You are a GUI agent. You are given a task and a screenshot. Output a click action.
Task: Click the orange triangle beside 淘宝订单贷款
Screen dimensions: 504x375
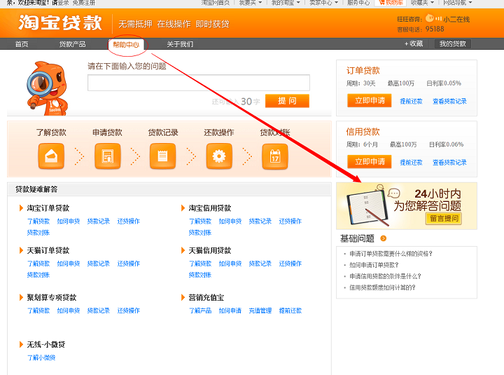point(21,208)
